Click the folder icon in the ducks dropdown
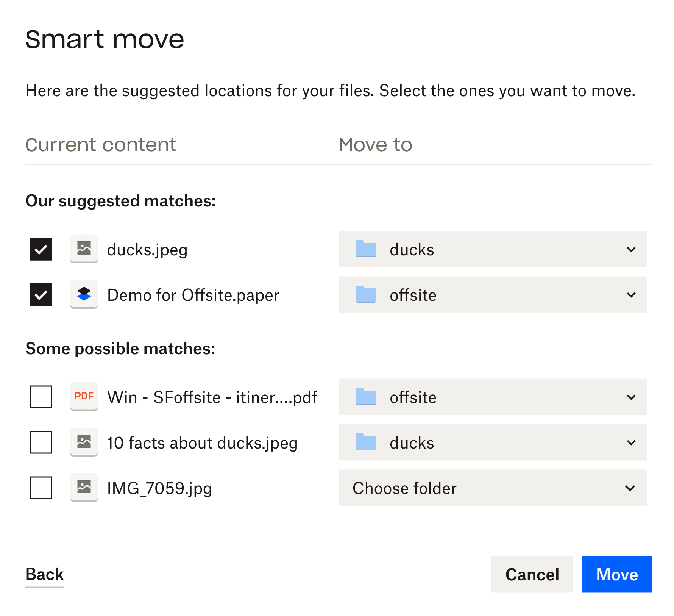 click(x=365, y=249)
